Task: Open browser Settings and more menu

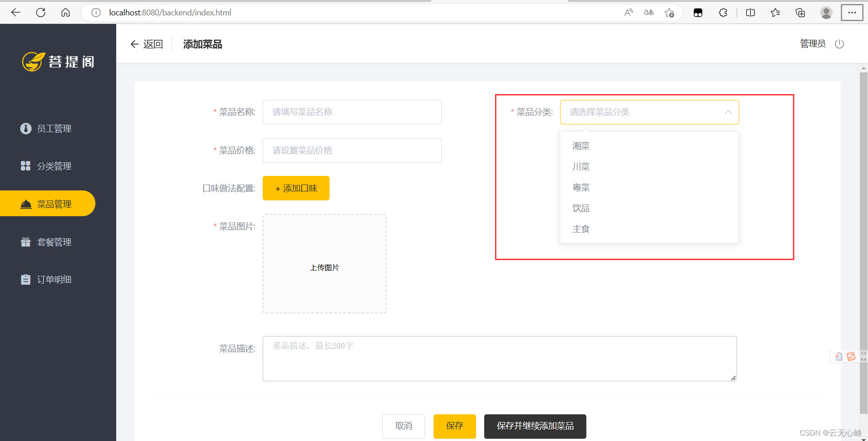Action: coord(852,13)
